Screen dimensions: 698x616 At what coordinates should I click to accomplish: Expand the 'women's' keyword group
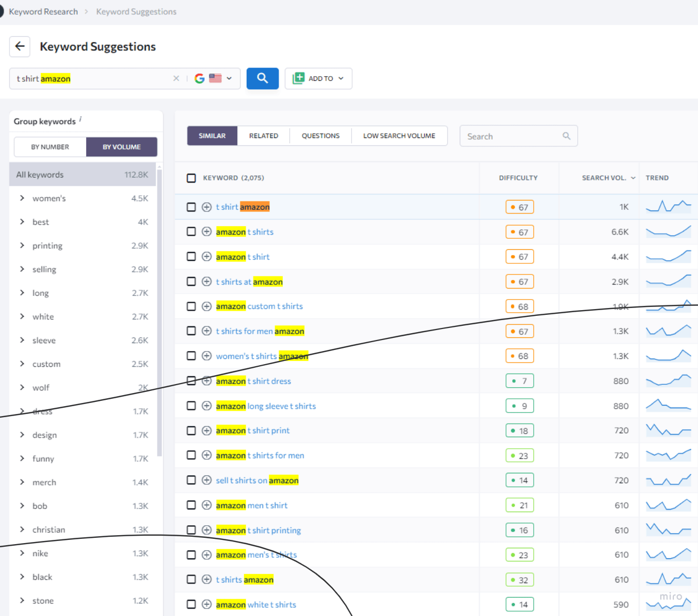22,198
